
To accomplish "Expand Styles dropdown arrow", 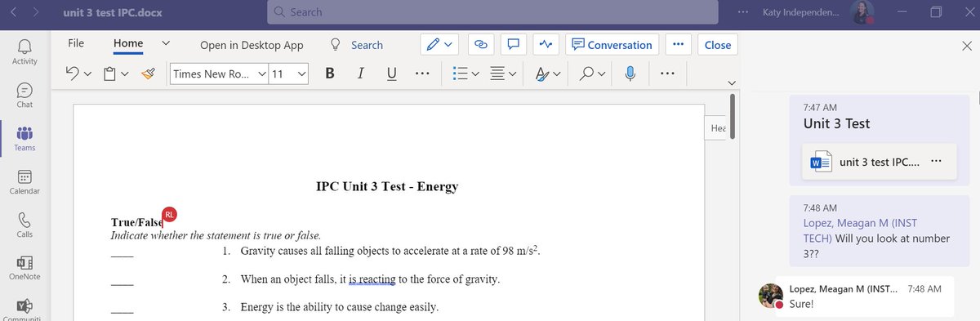I will pos(557,75).
